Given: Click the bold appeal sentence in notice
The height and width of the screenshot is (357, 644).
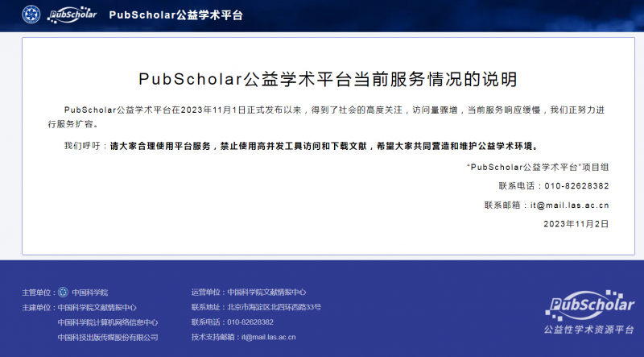Looking at the screenshot, I should point(324,146).
